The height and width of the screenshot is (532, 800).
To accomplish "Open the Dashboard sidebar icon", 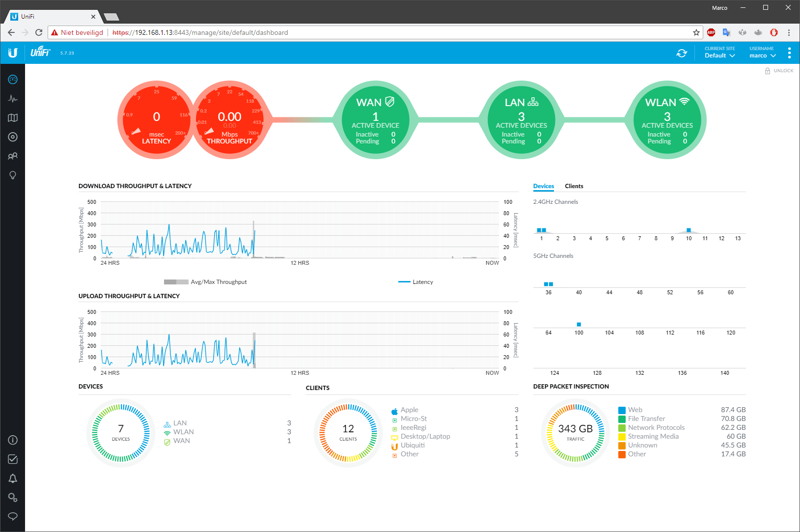I will click(x=13, y=80).
